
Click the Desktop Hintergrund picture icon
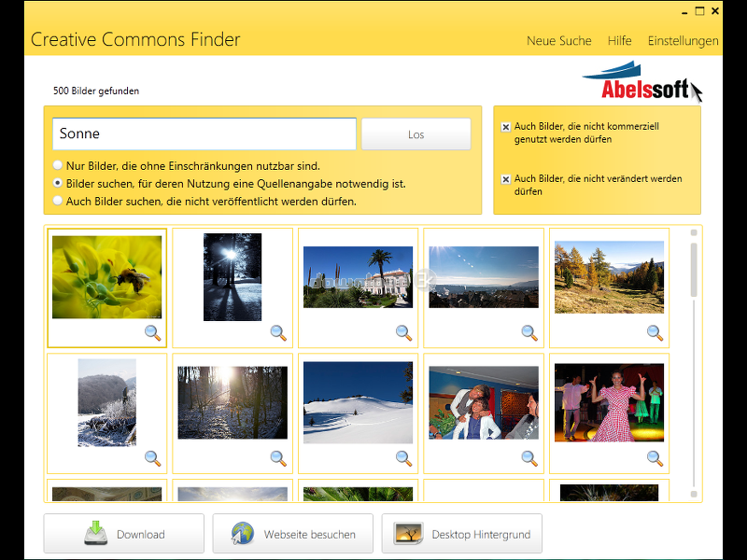408,533
